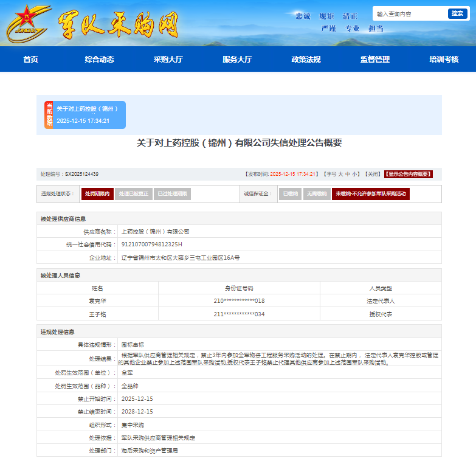Click the 关闭 link
Screen dimensions: 476x461
373,174
